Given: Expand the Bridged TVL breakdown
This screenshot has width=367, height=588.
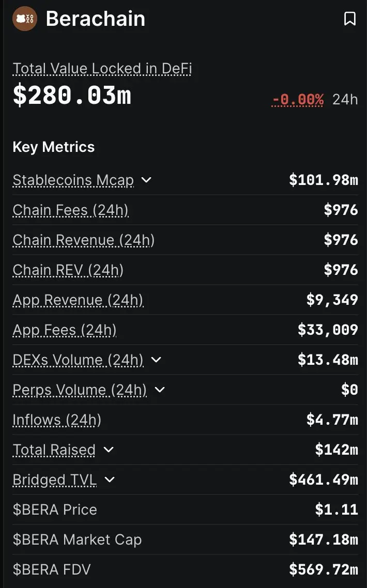Looking at the screenshot, I should (x=110, y=479).
